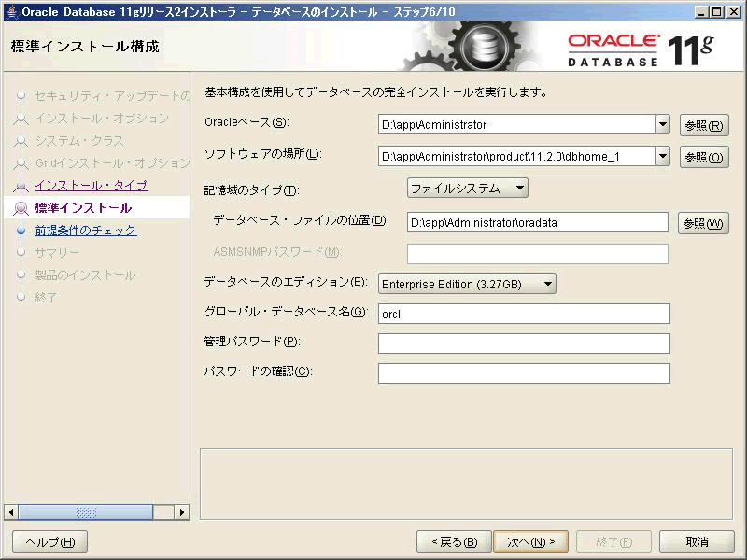Viewport: 747px width, 560px height.
Task: Open the Oracle base path dropdown
Action: 662,124
